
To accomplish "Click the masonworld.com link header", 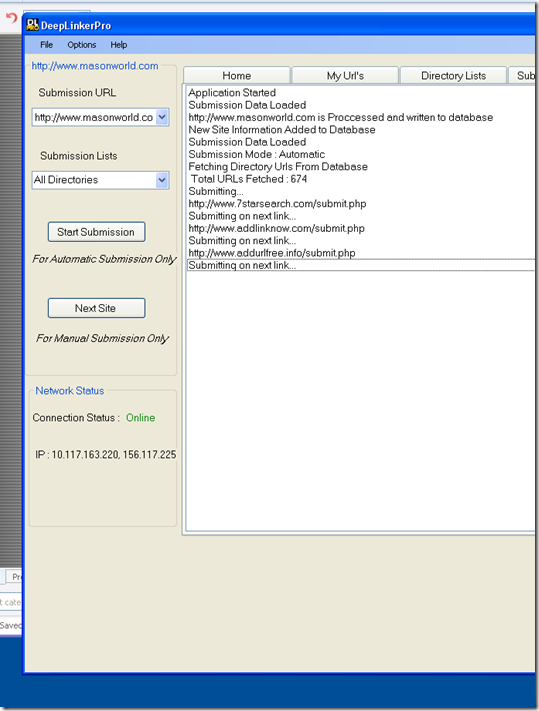I will coord(95,66).
